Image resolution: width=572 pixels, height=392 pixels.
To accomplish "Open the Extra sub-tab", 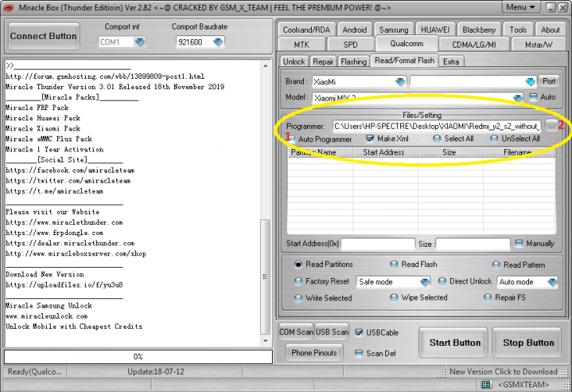I will pos(451,62).
